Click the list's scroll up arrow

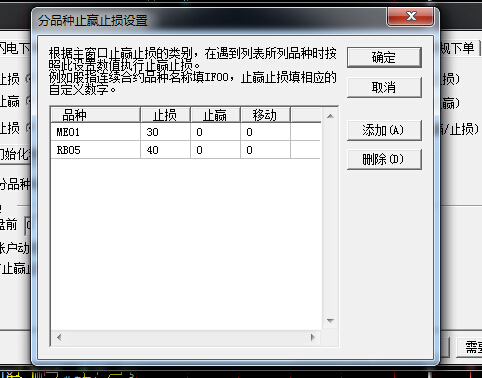pyautogui.click(x=330, y=116)
